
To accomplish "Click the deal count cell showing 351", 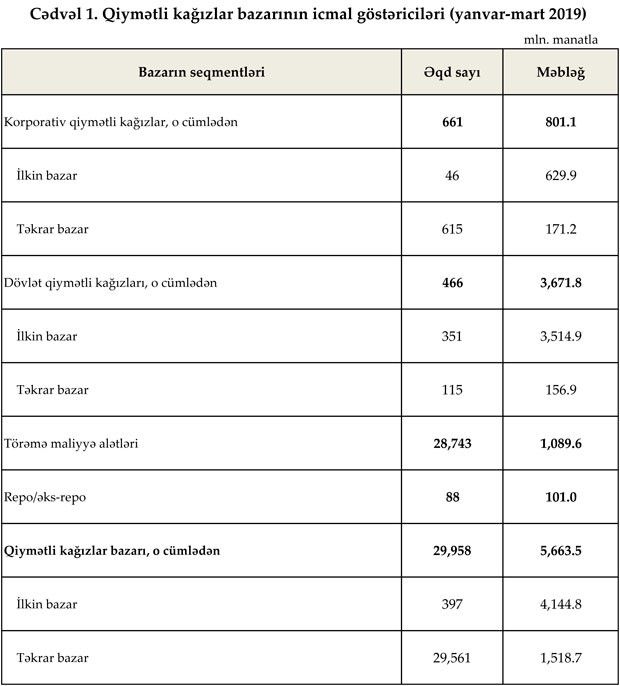I will [x=452, y=336].
